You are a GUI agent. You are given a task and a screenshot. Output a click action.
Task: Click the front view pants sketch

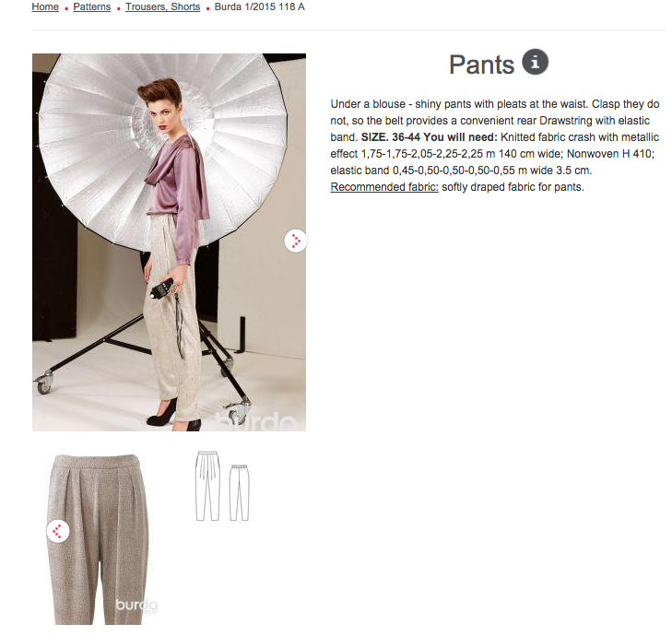click(207, 486)
